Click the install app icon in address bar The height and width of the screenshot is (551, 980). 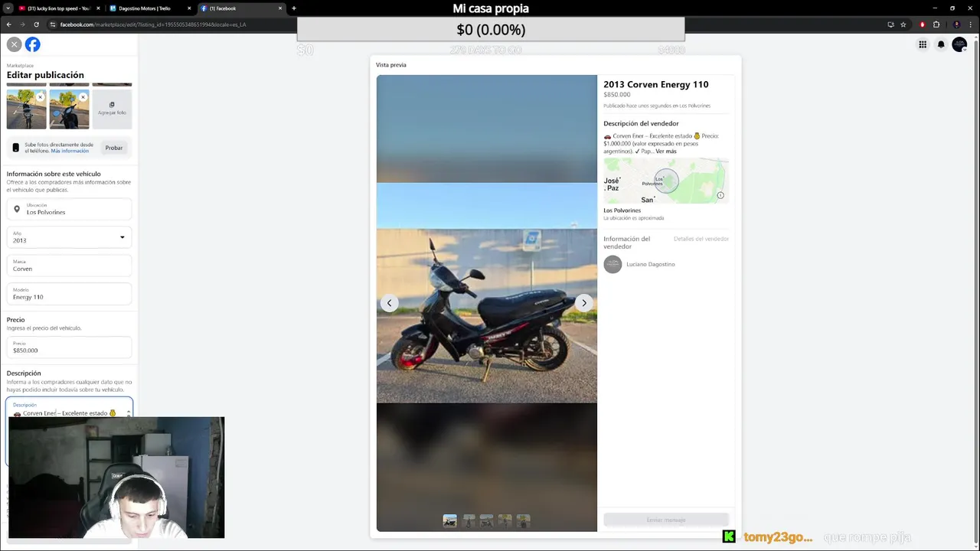(x=890, y=24)
